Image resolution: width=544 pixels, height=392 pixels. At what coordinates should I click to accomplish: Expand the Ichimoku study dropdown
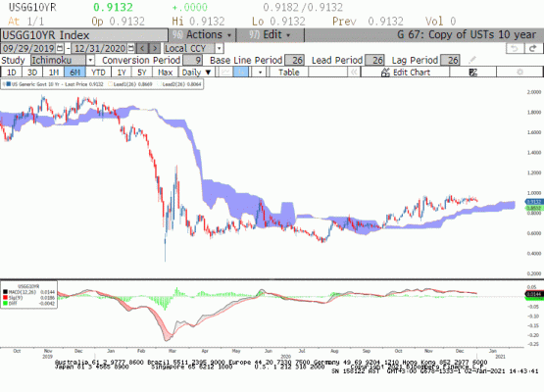(90, 61)
